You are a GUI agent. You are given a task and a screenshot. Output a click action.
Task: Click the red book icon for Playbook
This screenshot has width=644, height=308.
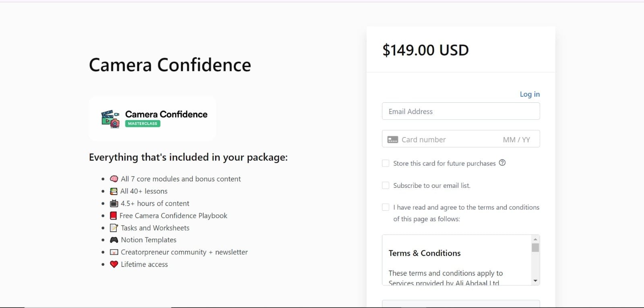click(x=114, y=216)
